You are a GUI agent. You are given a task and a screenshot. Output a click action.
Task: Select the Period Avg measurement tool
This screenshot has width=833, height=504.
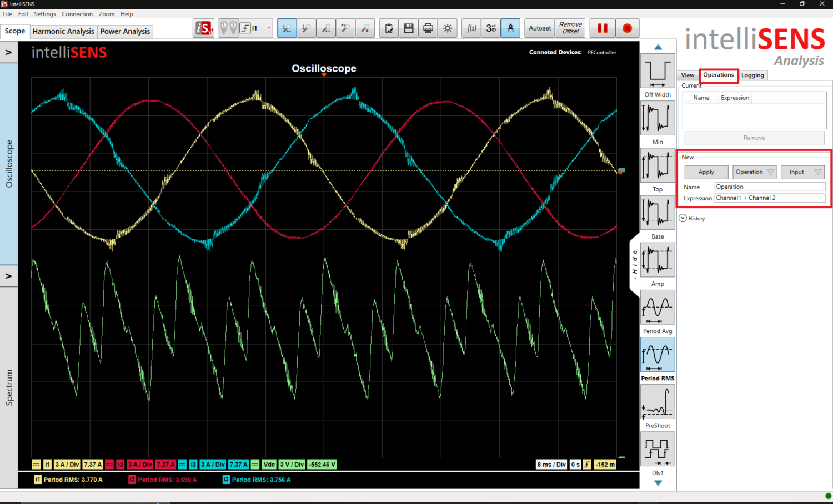(658, 308)
